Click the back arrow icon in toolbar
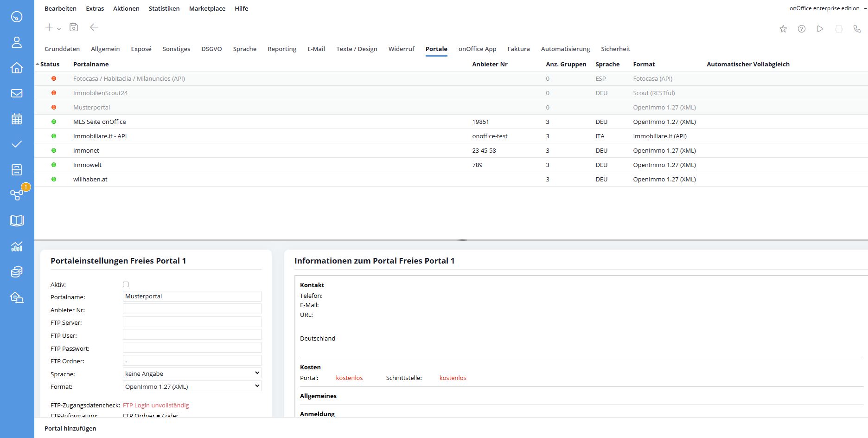868x438 pixels. click(x=94, y=27)
